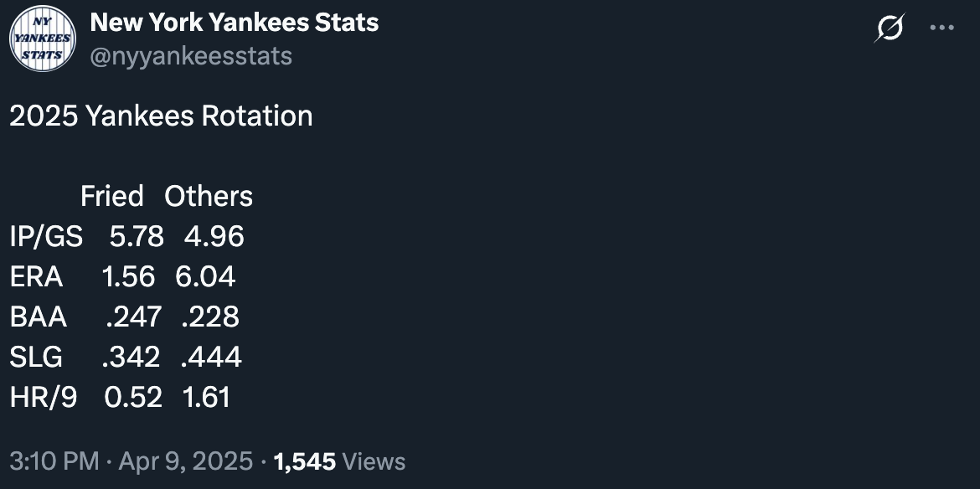This screenshot has width=980, height=489.
Task: Open the three-dot more options menu
Action: click(x=941, y=28)
